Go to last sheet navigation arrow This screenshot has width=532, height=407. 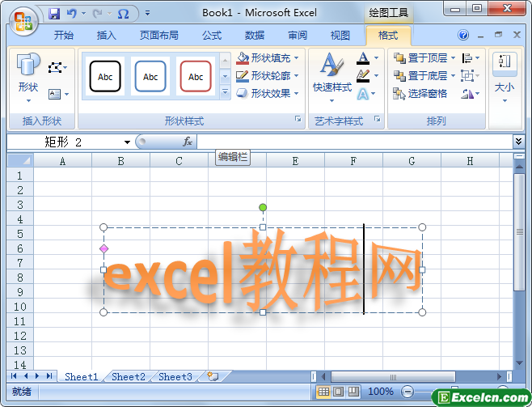point(49,375)
